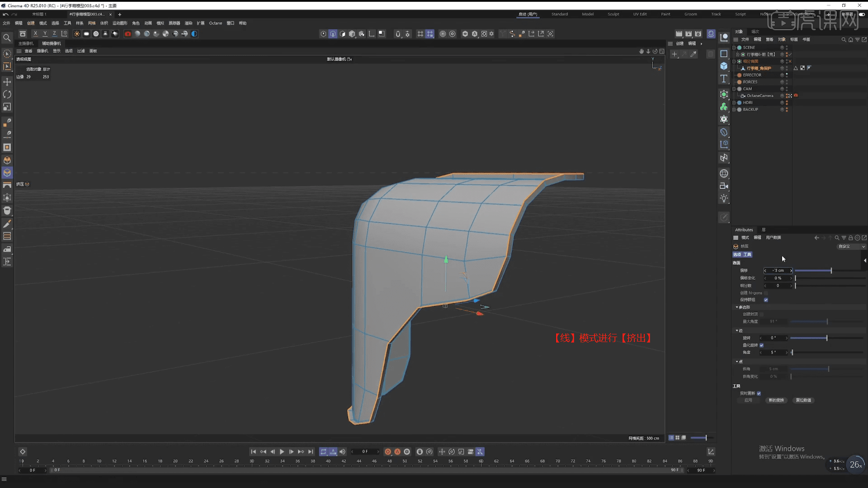Screen dimensions: 868x488
Task: Click the undo arrow icon
Action: [x=5, y=14]
